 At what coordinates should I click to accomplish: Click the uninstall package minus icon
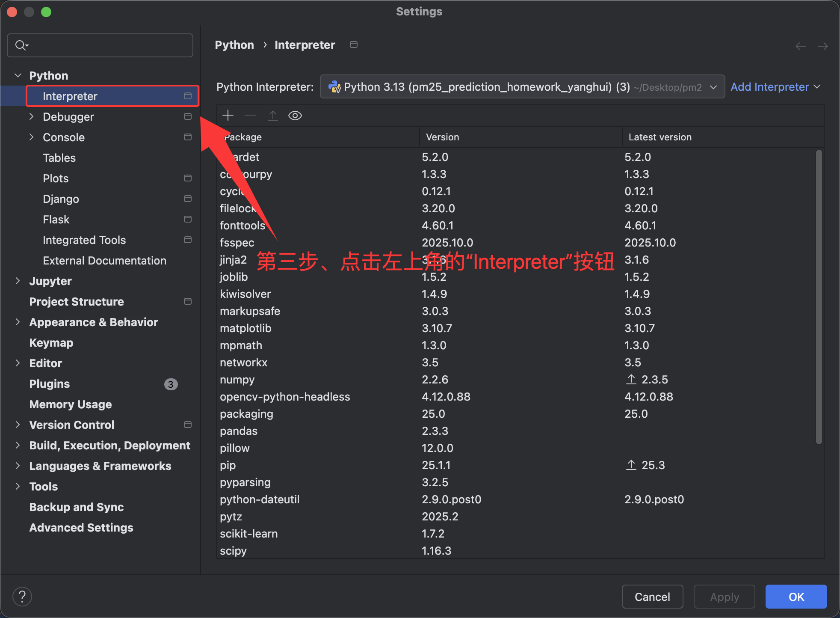250,116
